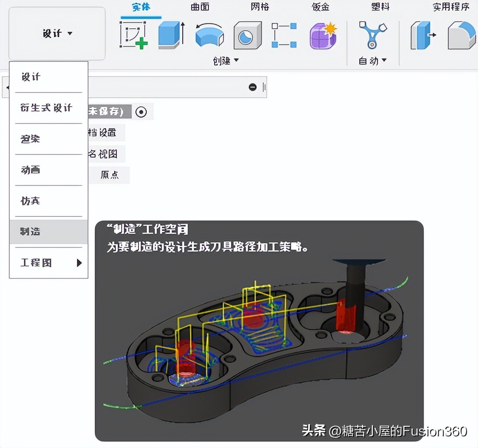The height and width of the screenshot is (448, 478).
Task: Click the toolpath preview image in tooltip
Action: 259,345
